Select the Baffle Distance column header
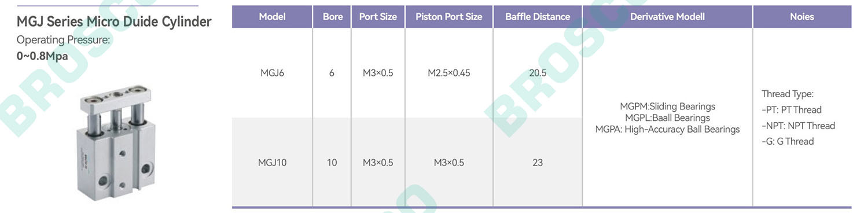 tap(538, 17)
